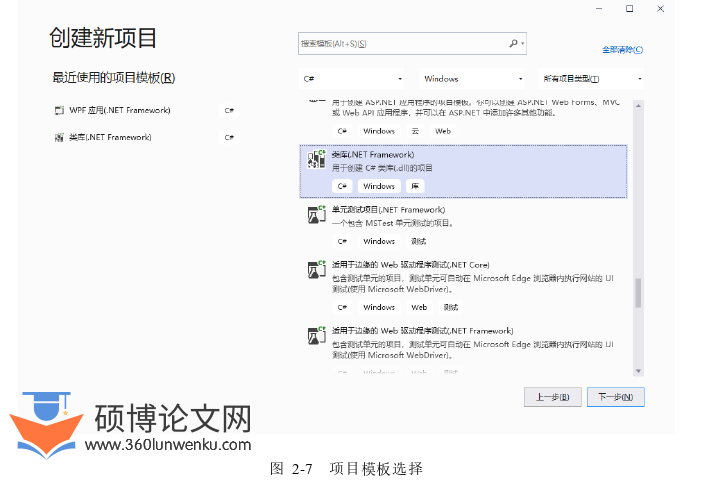Click WPF 应用(.NET Framework) in recent templates
Screen dimensions: 715x482
(120, 110)
